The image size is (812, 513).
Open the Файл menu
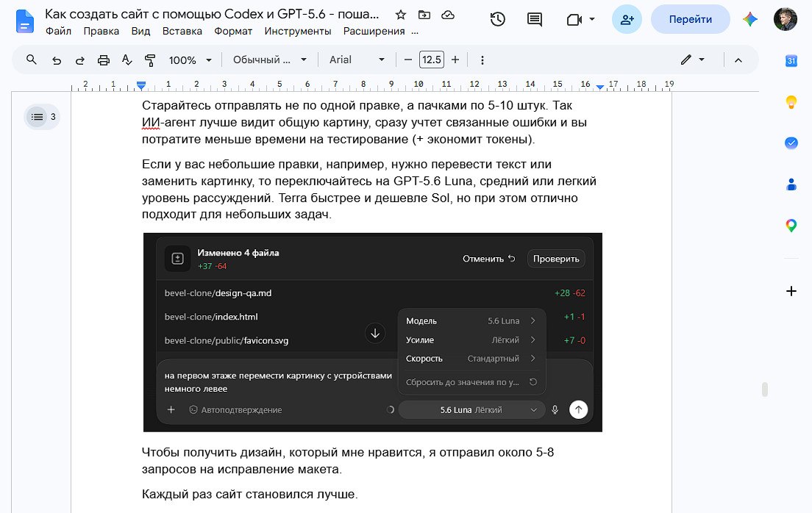(x=59, y=31)
